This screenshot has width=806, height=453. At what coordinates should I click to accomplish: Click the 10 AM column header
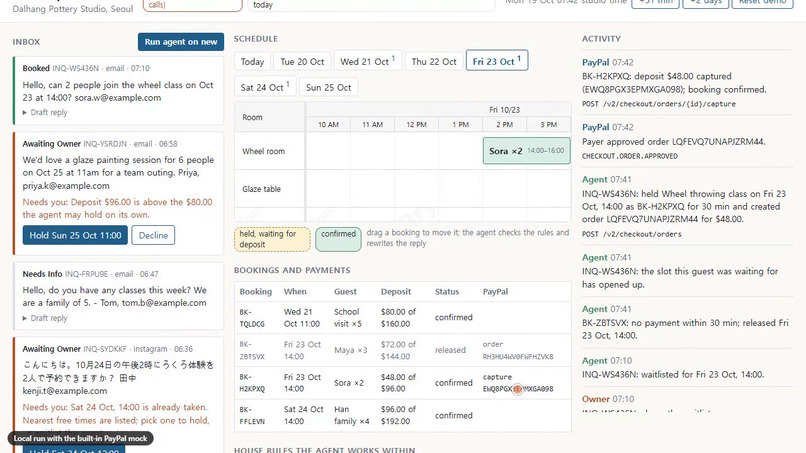tap(328, 124)
